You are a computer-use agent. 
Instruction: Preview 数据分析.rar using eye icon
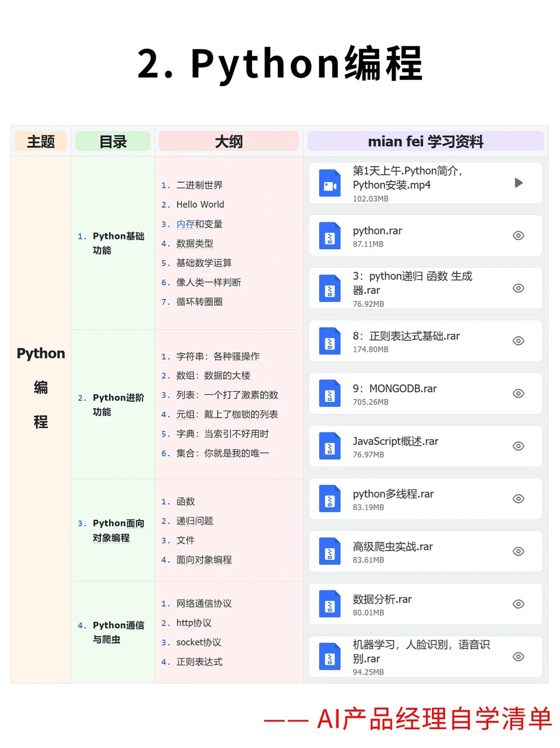coord(519,604)
